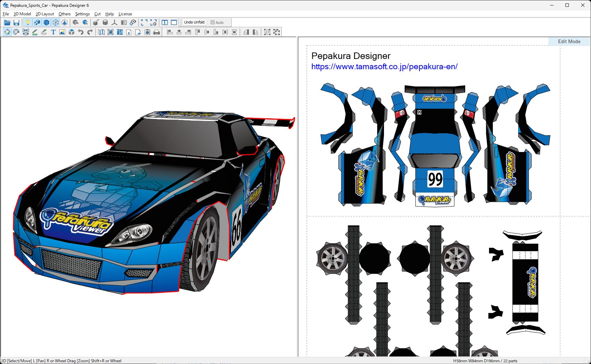This screenshot has height=364, width=591.
Task: Click the irregular bounding box handles icon
Action: point(277,32)
